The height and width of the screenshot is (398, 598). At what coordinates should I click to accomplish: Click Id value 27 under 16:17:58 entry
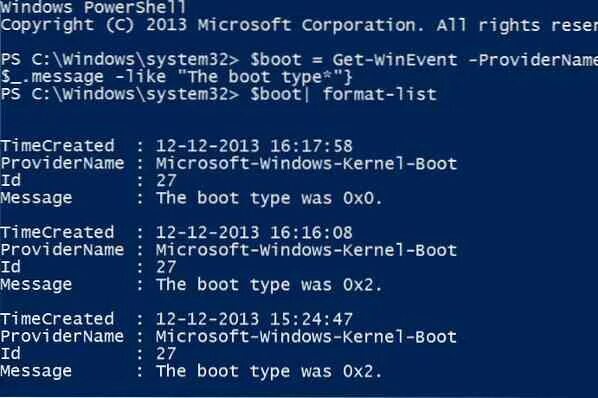coord(166,180)
